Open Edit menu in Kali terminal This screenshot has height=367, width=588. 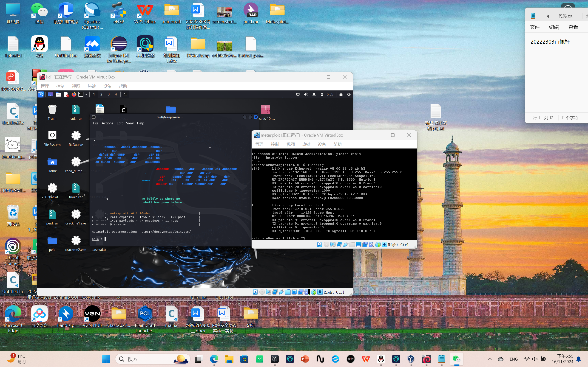click(119, 123)
